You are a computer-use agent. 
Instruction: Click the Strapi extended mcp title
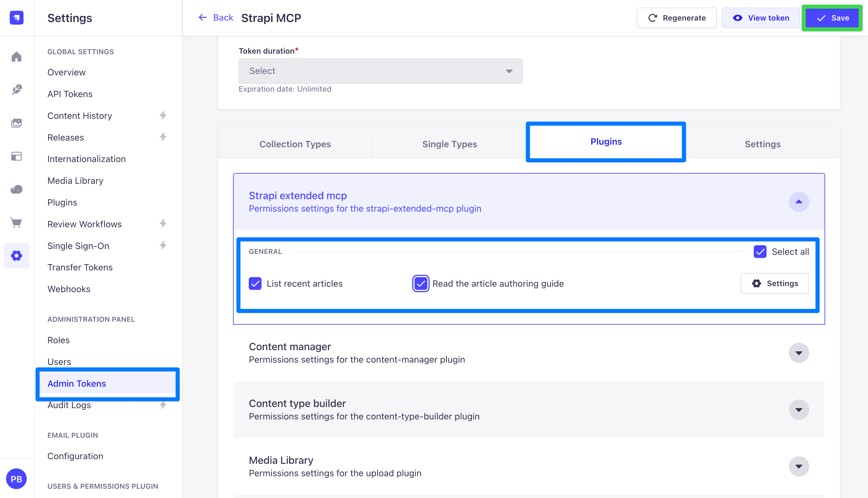[x=297, y=195]
